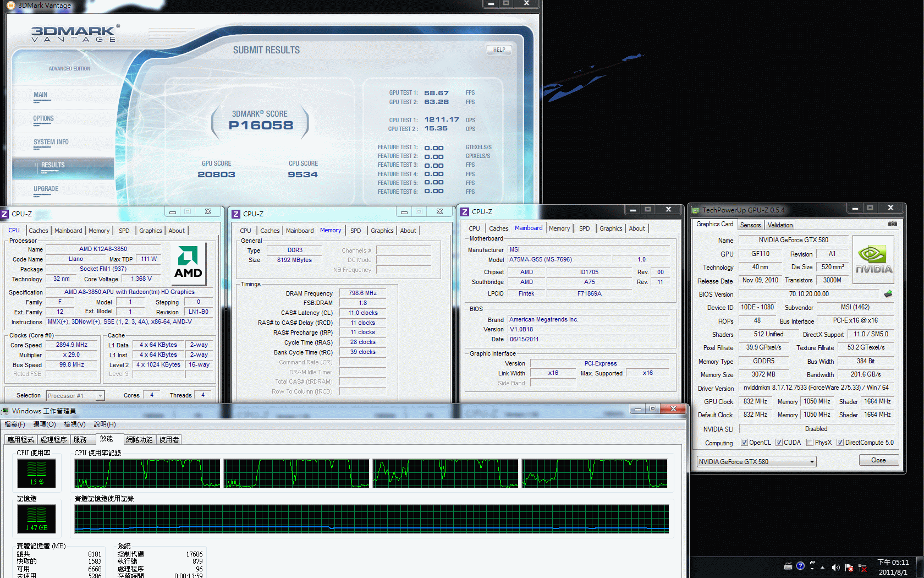Image resolution: width=924 pixels, height=578 pixels.
Task: Click the Task Manager title bar icon
Action: pos(5,411)
